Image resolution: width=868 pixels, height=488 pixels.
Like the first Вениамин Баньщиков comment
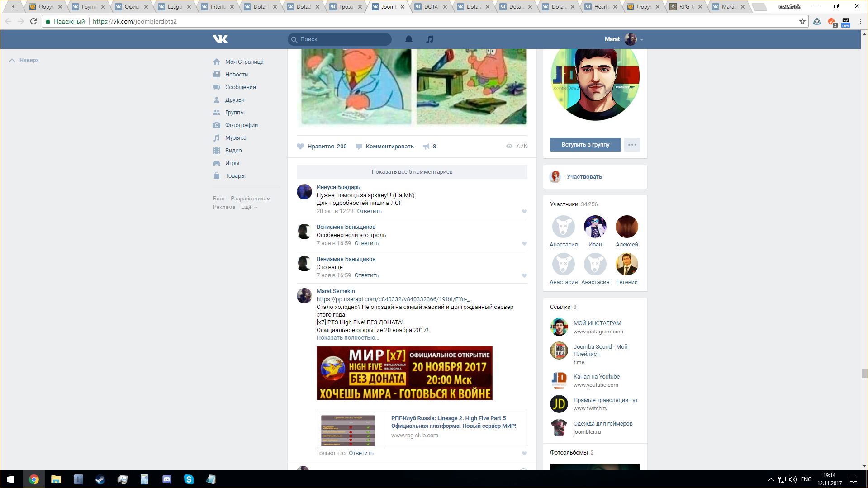click(x=524, y=243)
